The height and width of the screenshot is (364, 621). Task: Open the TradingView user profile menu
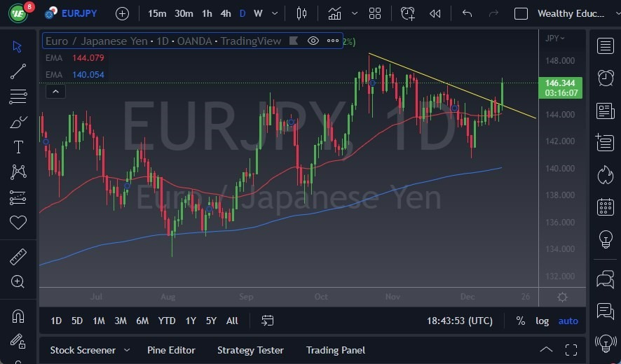18,14
